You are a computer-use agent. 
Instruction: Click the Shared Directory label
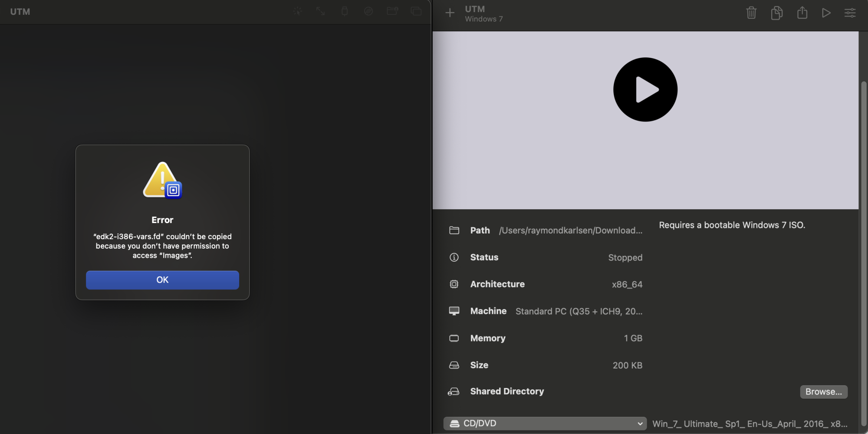[507, 391]
